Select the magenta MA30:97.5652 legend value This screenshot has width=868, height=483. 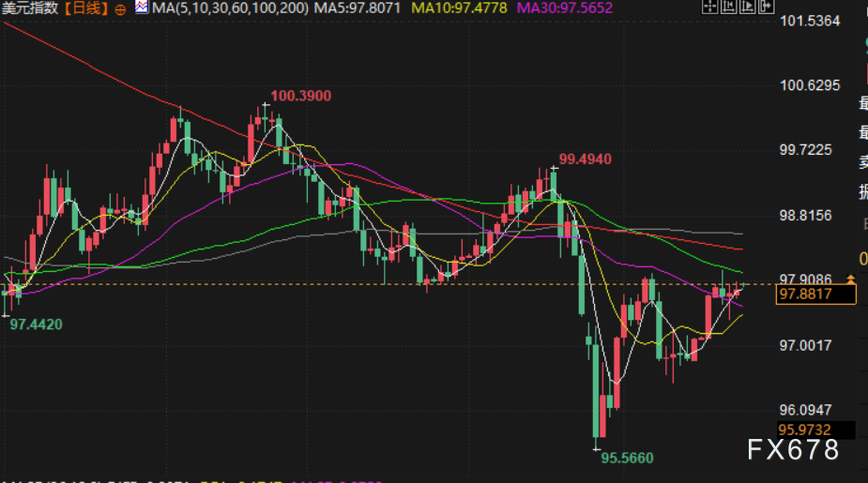click(565, 8)
